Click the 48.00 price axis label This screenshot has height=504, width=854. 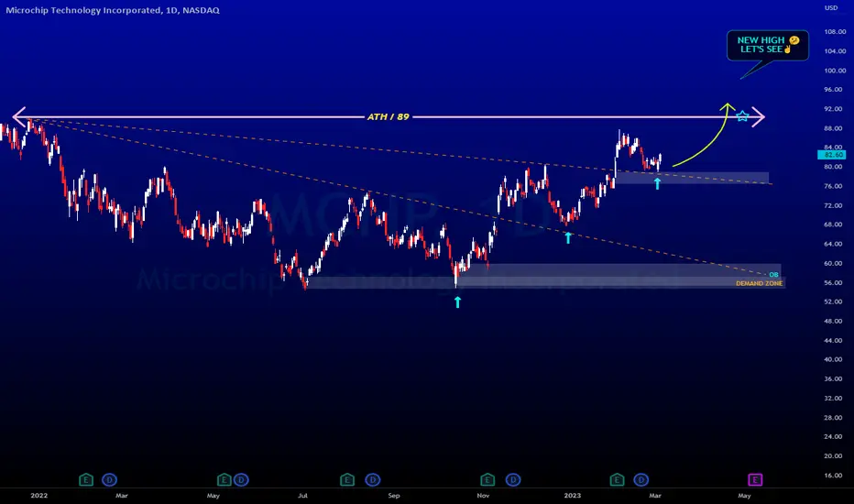click(833, 322)
